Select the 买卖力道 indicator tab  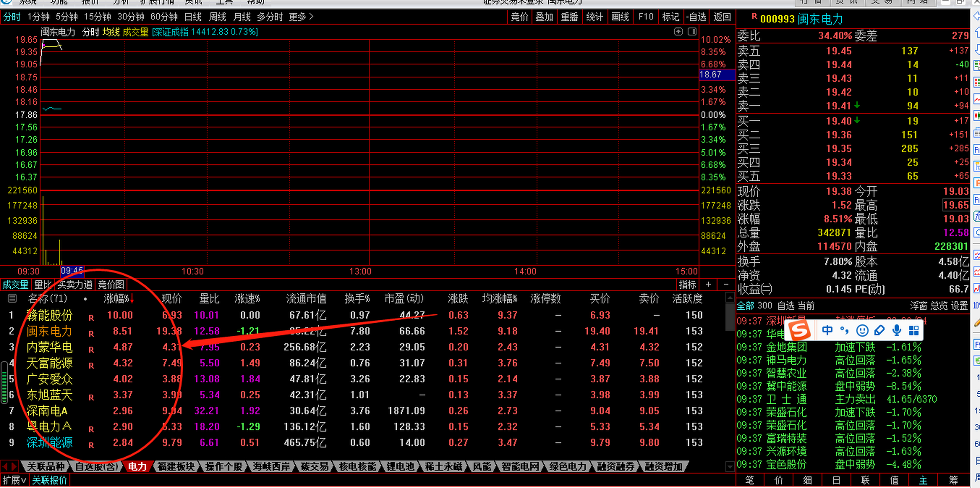point(75,284)
